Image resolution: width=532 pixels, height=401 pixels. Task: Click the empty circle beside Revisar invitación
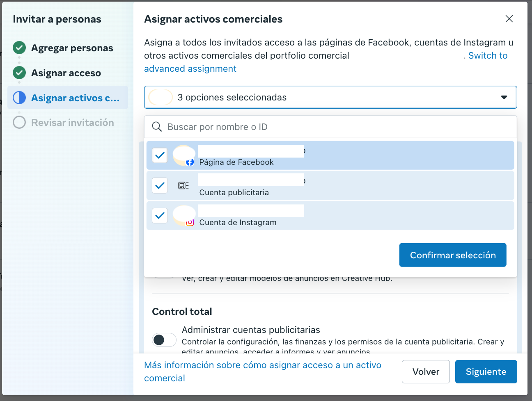point(19,122)
